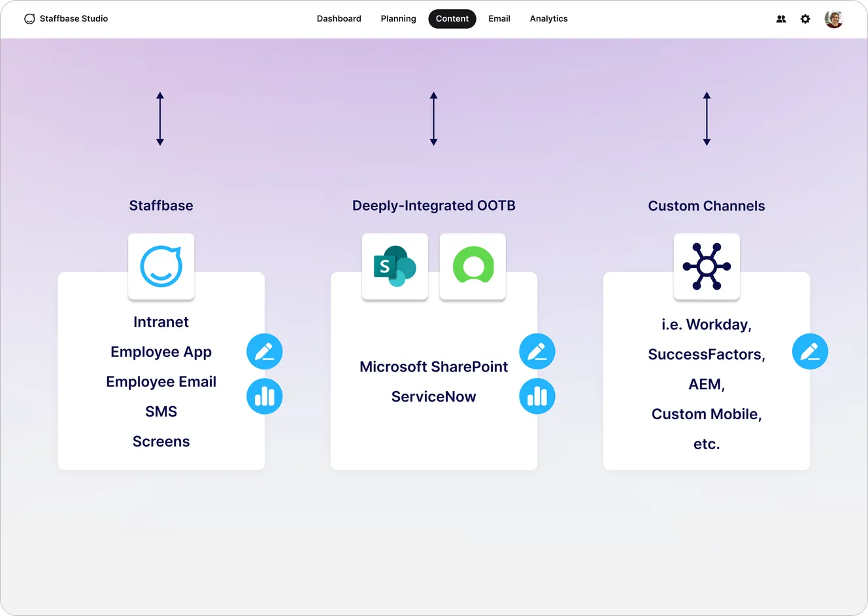Click edit pencil on Deeply-Integrated OOTB card
This screenshot has width=868, height=616.
tap(537, 352)
